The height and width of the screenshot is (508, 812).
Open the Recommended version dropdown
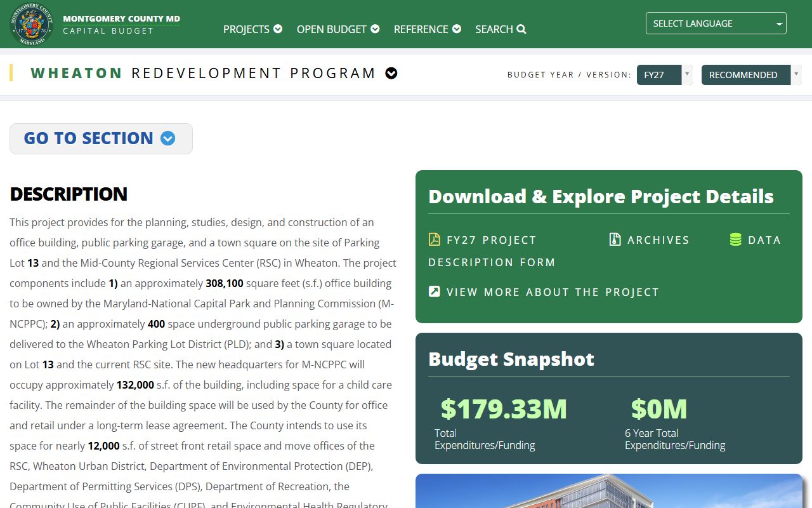[752, 74]
